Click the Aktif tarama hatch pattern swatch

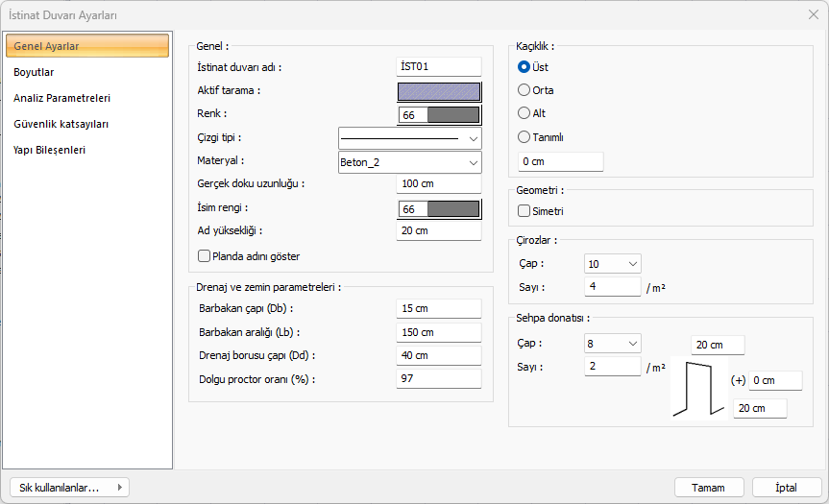coord(439,91)
